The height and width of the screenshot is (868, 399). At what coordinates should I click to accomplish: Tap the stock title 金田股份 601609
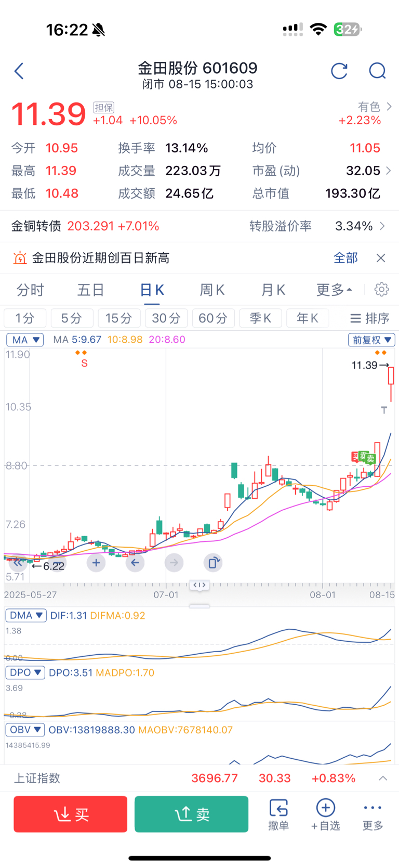pos(197,68)
